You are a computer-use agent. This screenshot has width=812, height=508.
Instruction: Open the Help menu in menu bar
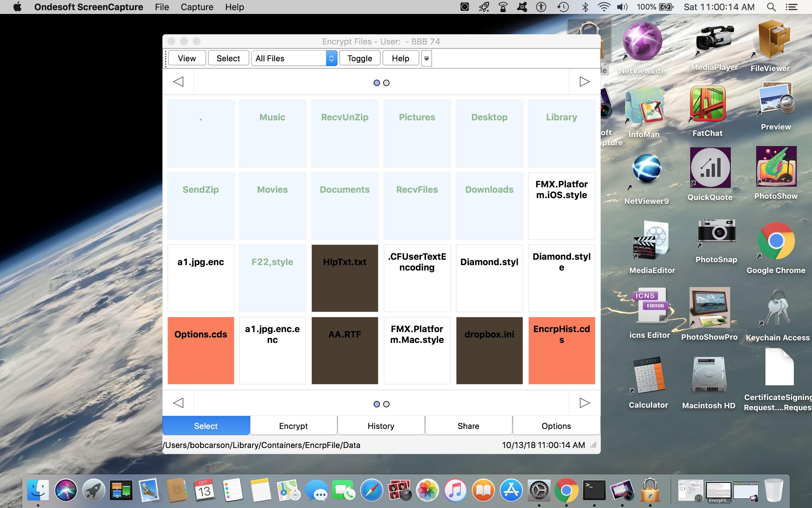click(234, 7)
